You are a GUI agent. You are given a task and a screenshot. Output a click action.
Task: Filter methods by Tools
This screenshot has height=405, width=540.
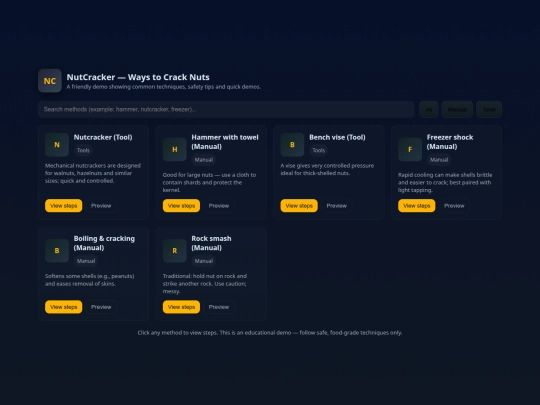[489, 110]
